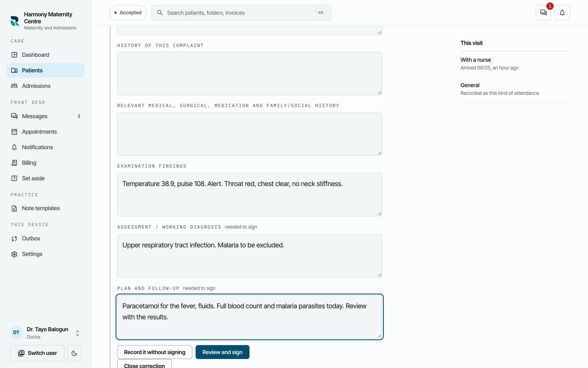
Task: Open Settings gear icon in sidebar
Action: [x=14, y=254]
